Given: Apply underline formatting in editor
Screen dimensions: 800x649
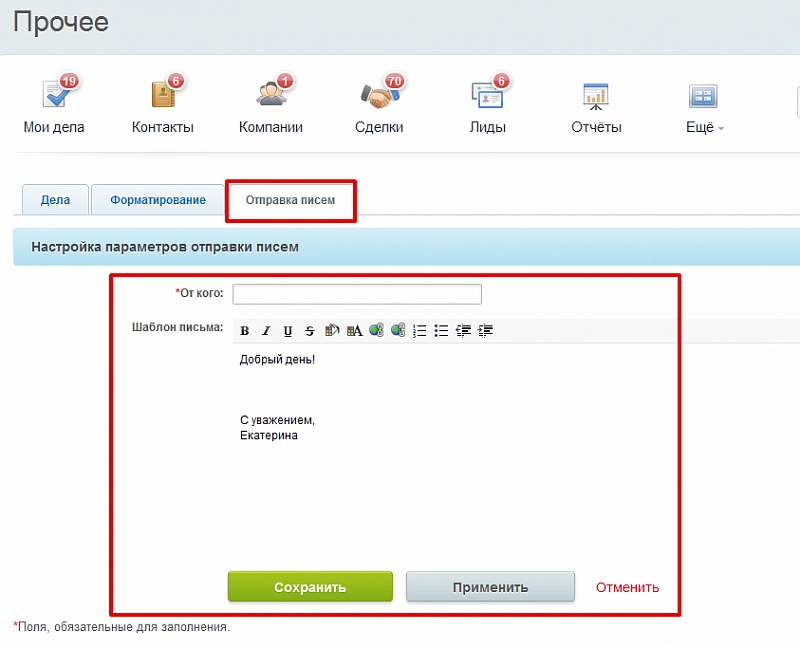Looking at the screenshot, I should (x=288, y=331).
